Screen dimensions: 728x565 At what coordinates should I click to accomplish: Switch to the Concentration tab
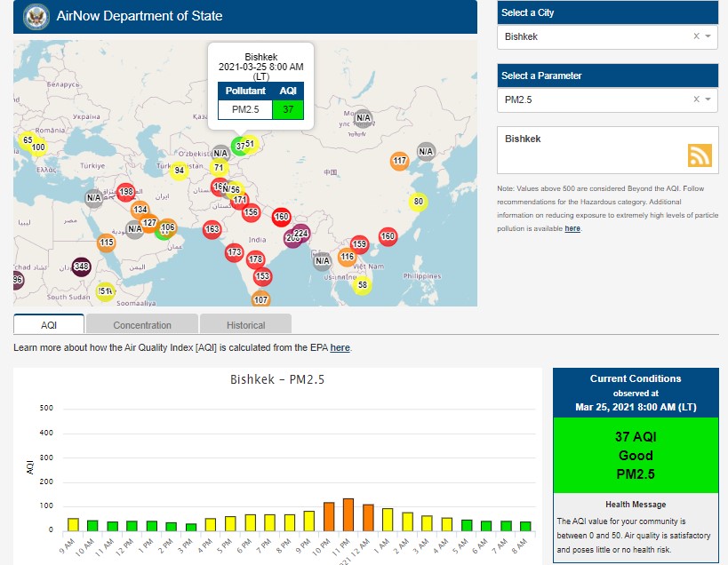[x=142, y=325]
